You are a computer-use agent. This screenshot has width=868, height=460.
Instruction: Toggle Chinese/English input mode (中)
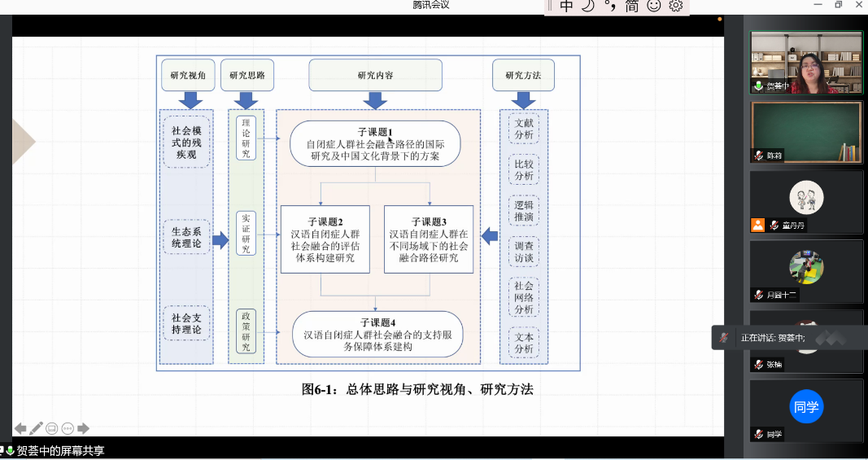coord(566,7)
